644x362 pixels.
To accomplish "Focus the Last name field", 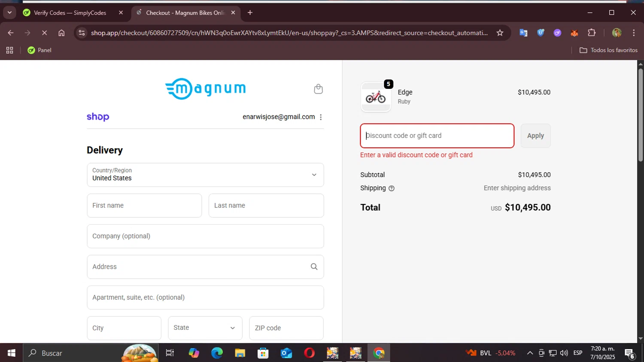I will coord(266,206).
